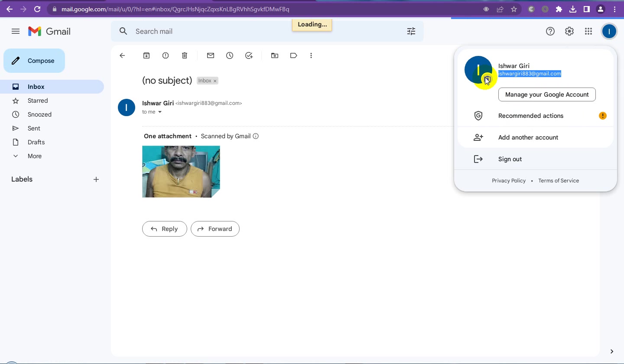Delete the email with trash icon
Viewport: 624px width, 364px height.
(185, 55)
